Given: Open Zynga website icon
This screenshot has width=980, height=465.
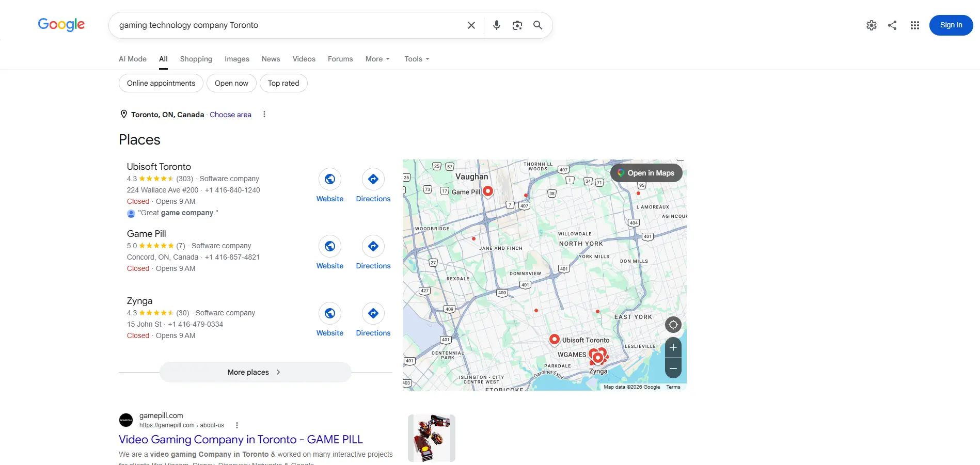Looking at the screenshot, I should click(x=330, y=313).
